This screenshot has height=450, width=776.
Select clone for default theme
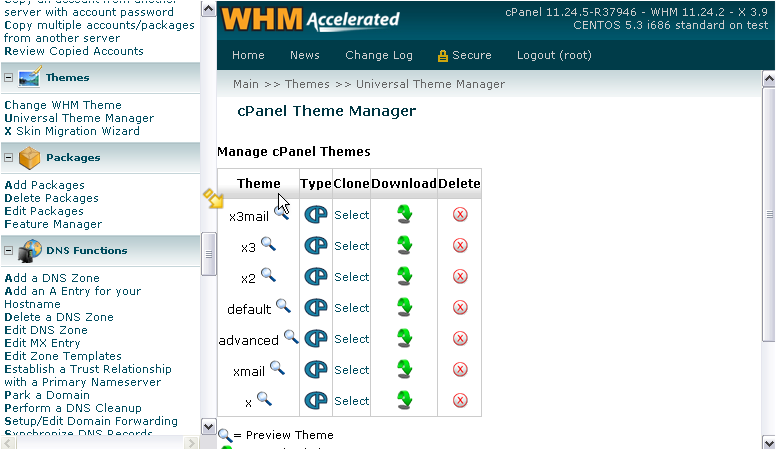[351, 308]
